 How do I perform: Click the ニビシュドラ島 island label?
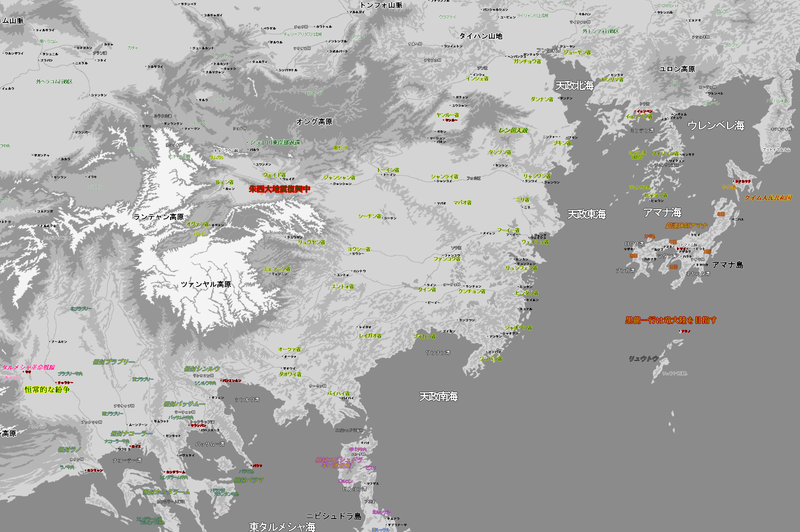click(334, 516)
